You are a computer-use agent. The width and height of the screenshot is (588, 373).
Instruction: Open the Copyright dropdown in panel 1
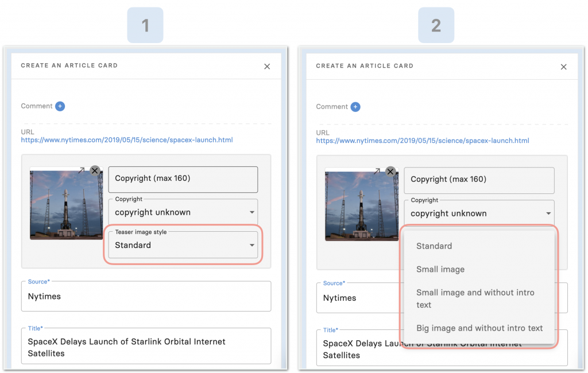pos(183,212)
